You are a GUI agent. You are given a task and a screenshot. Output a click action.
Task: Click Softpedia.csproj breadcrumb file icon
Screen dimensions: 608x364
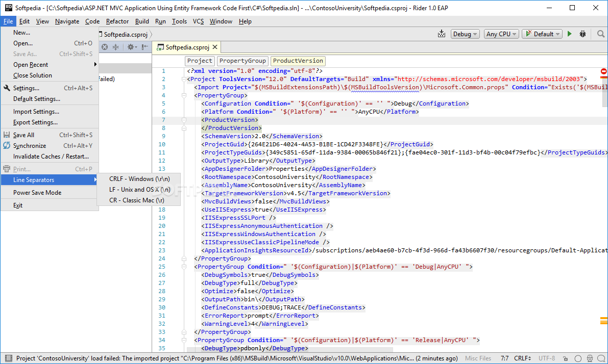coord(101,35)
